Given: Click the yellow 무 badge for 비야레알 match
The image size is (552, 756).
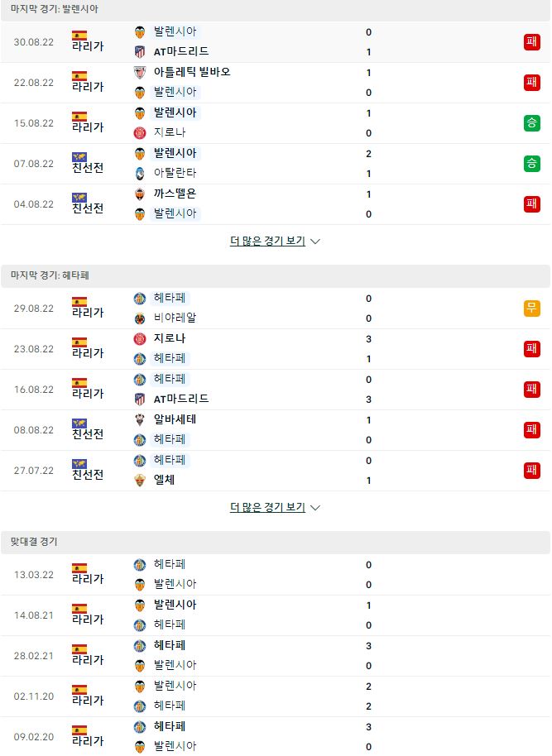Looking at the screenshot, I should [x=532, y=308].
